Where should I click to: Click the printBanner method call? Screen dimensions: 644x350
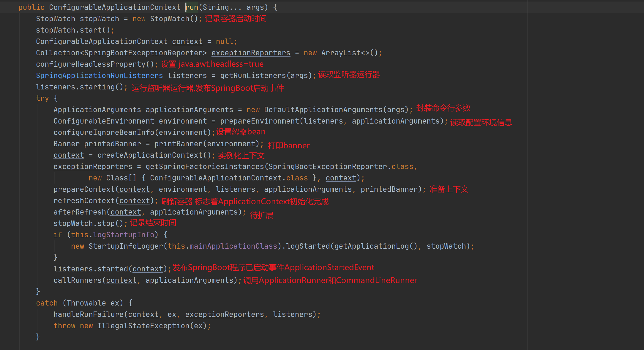pyautogui.click(x=178, y=144)
